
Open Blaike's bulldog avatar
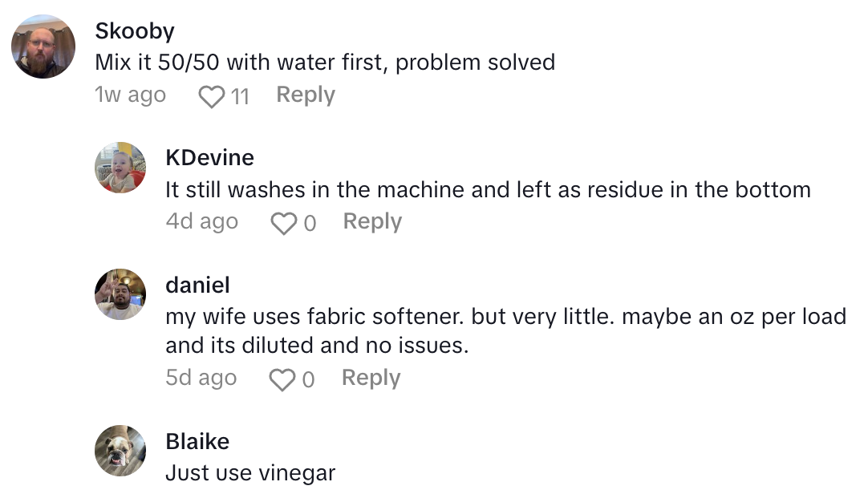(121, 451)
